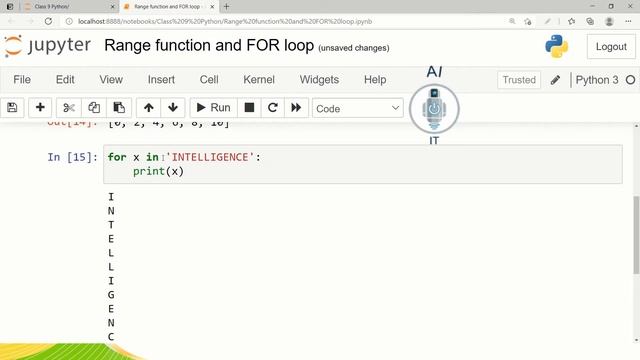Paste cells below icon
The width and height of the screenshot is (640, 360).
pos(119,108)
